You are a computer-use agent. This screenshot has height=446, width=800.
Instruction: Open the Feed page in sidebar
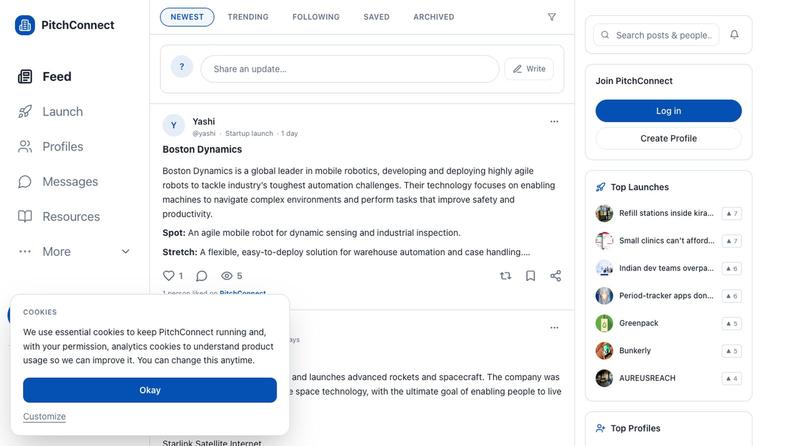coord(45,77)
